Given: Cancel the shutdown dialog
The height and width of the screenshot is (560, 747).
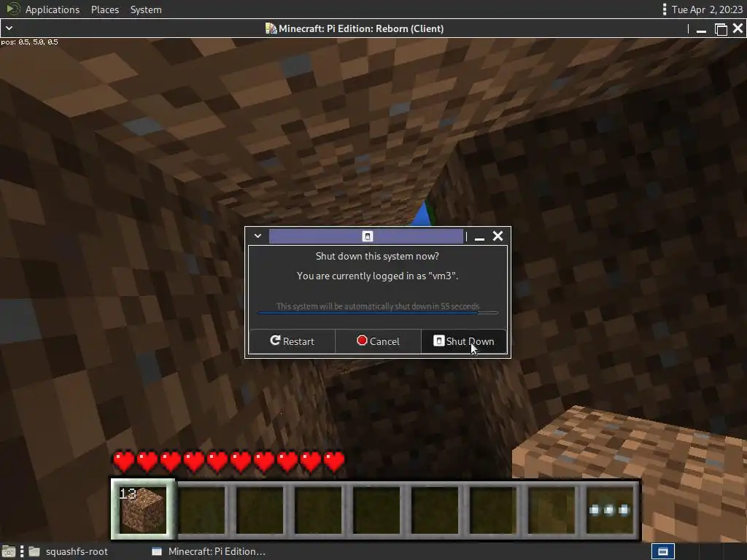Looking at the screenshot, I should pyautogui.click(x=379, y=341).
